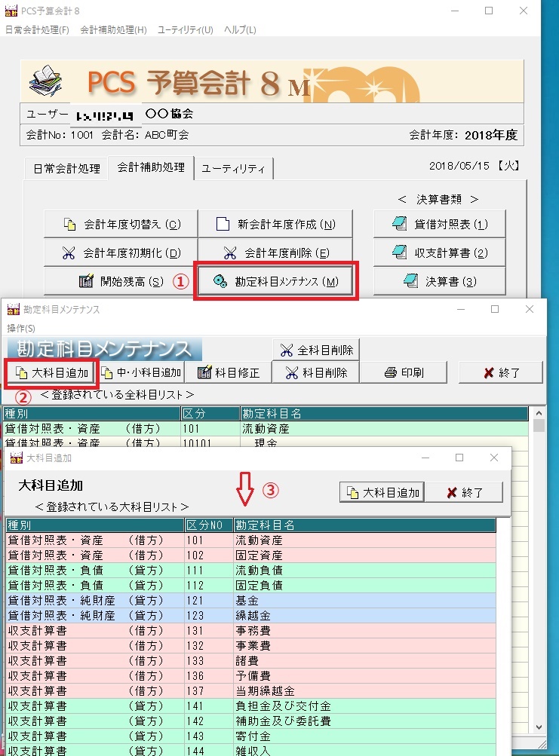559x756 pixels.
Task: Click 大科目追加 in maintenance toolbar
Action: click(51, 372)
